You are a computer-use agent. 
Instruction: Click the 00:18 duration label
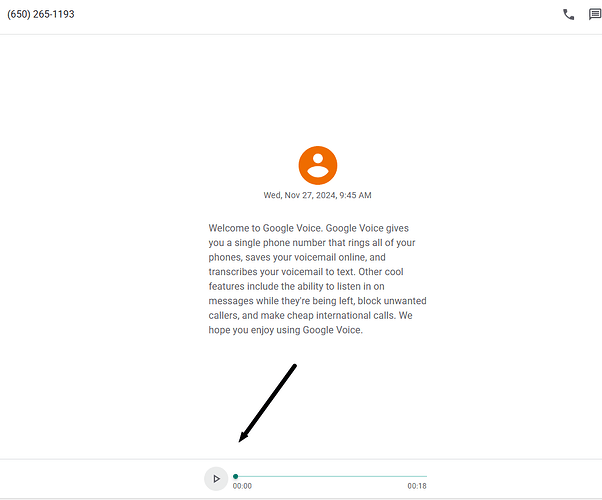point(417,486)
